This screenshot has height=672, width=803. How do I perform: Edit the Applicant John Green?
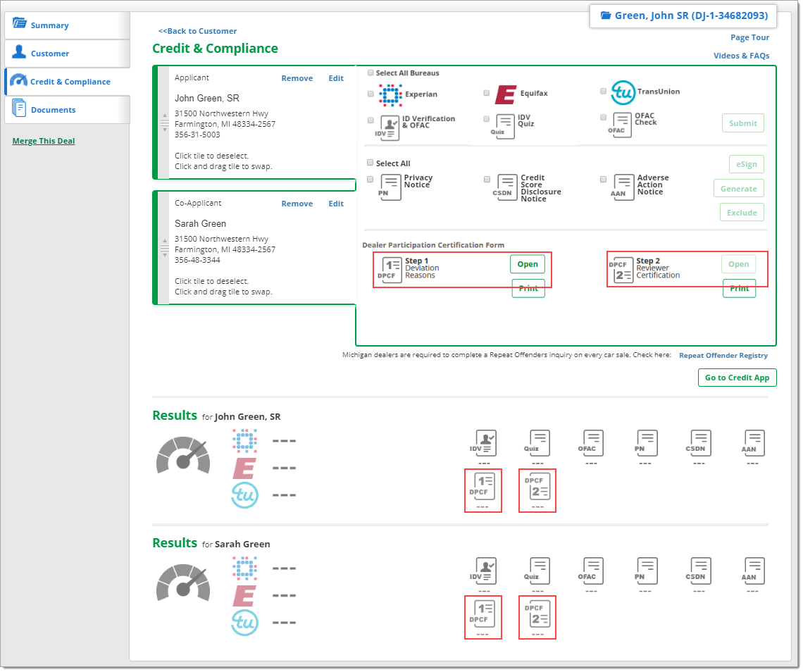coord(336,78)
